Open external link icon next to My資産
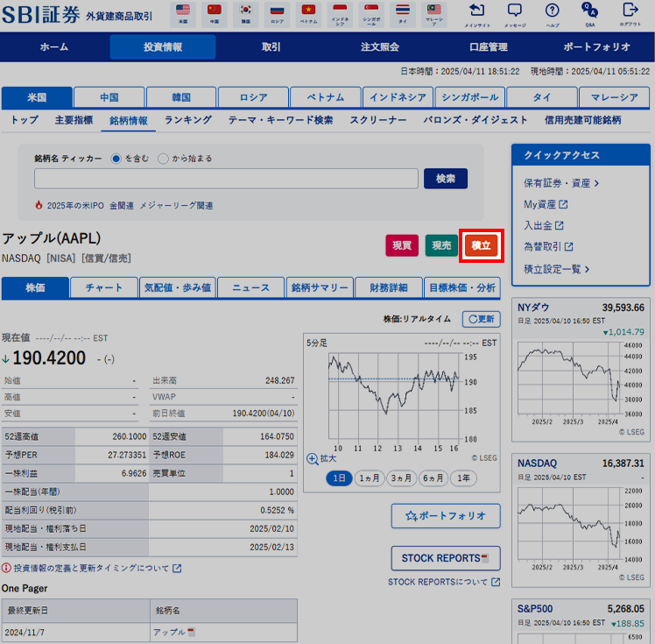The width and height of the screenshot is (655, 644). click(x=563, y=204)
